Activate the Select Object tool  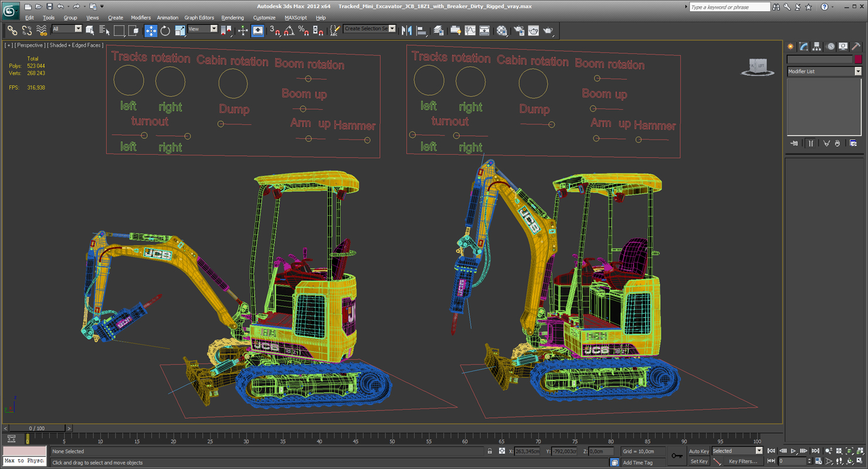tap(90, 30)
